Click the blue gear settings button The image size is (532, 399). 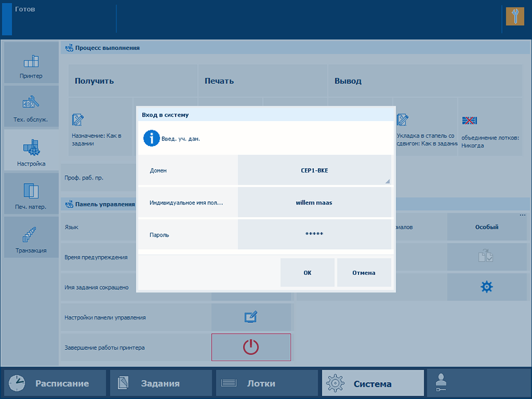point(486,287)
